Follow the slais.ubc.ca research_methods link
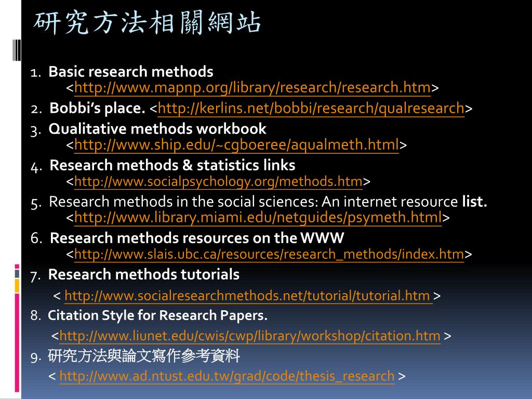Image resolution: width=532 pixels, height=399 pixels. (x=269, y=254)
